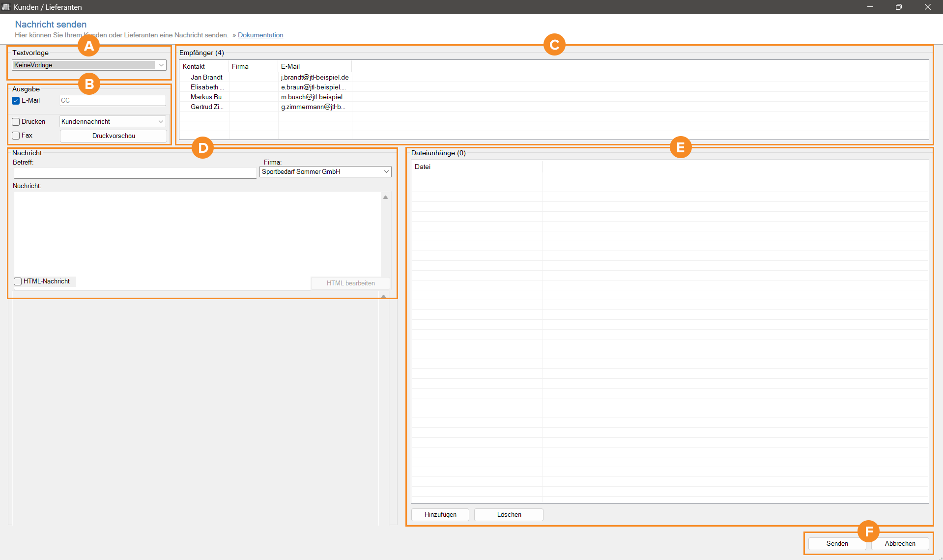Select recipient Jan Brandt in the list
Image resolution: width=943 pixels, height=560 pixels.
206,77
